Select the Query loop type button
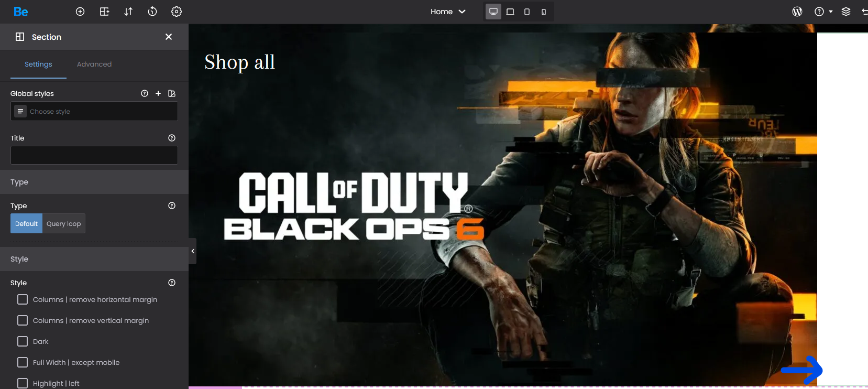 [63, 224]
